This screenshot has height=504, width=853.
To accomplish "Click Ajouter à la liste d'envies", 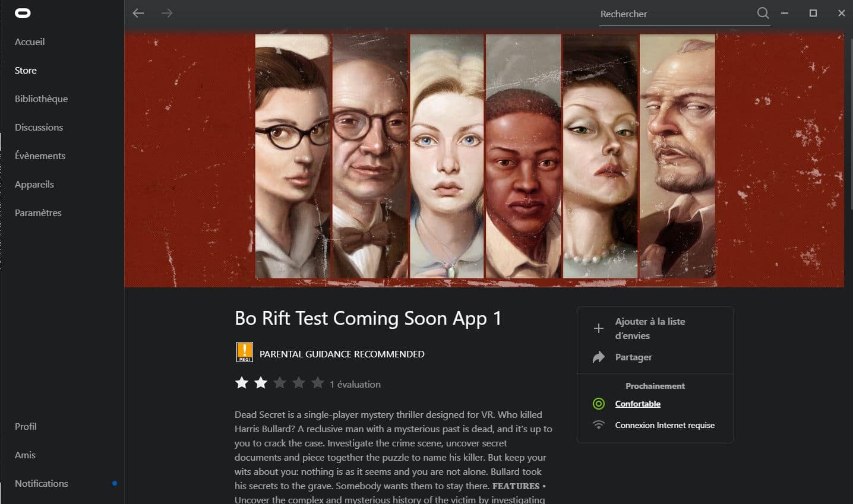I will point(650,328).
